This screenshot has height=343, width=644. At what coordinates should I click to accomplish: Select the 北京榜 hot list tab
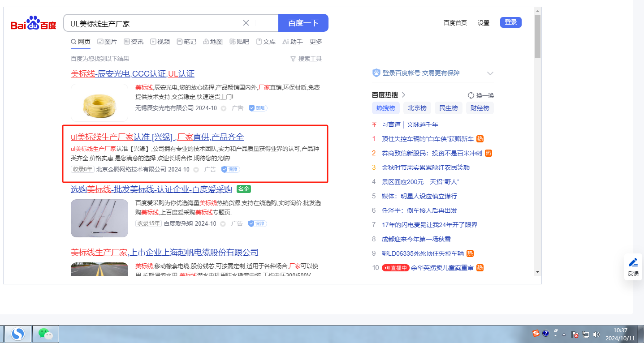pyautogui.click(x=417, y=108)
